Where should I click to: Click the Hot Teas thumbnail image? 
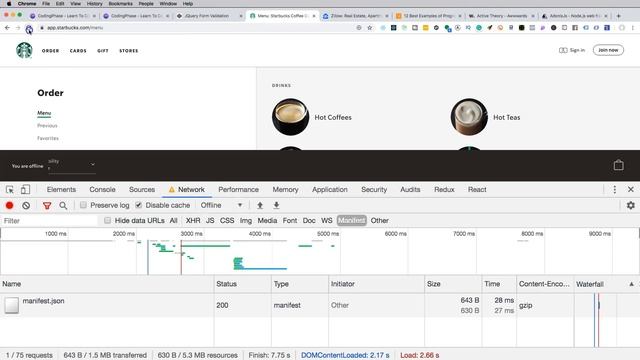(x=469, y=117)
